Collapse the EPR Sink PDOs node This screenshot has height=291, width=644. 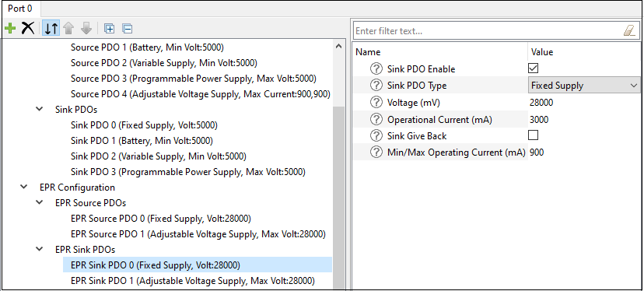pyautogui.click(x=40, y=249)
